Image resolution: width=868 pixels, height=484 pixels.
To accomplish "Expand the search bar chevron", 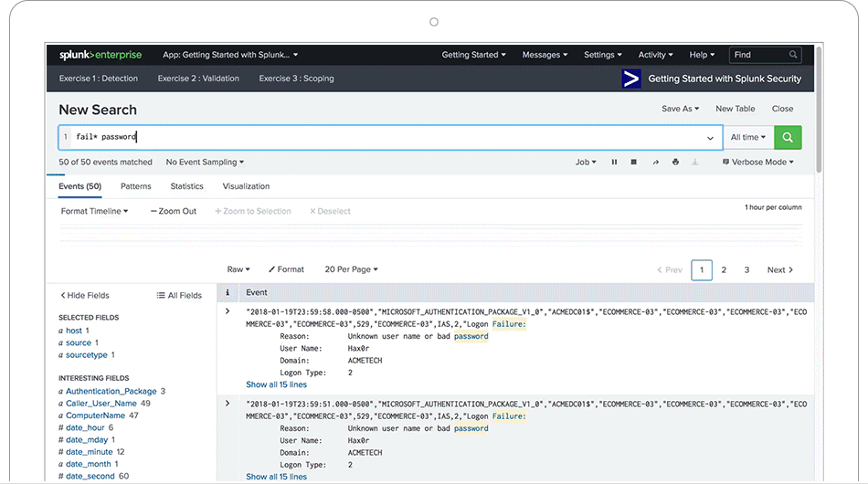I will [x=710, y=138].
